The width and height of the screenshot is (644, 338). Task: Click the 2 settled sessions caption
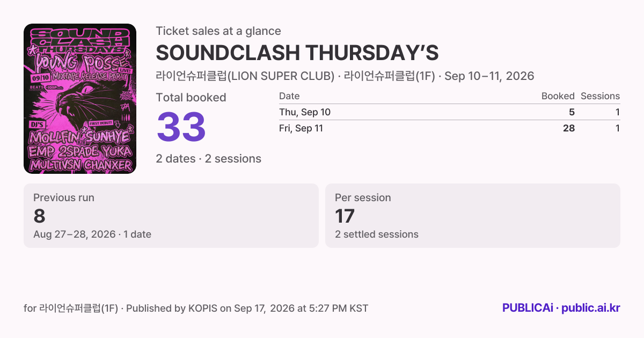click(377, 234)
